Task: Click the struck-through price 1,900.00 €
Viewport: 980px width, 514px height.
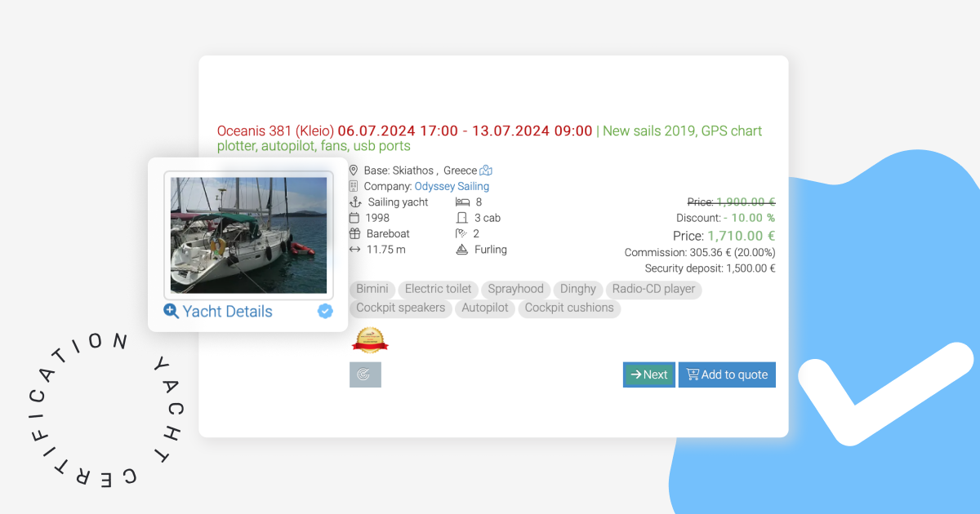Action: point(746,202)
